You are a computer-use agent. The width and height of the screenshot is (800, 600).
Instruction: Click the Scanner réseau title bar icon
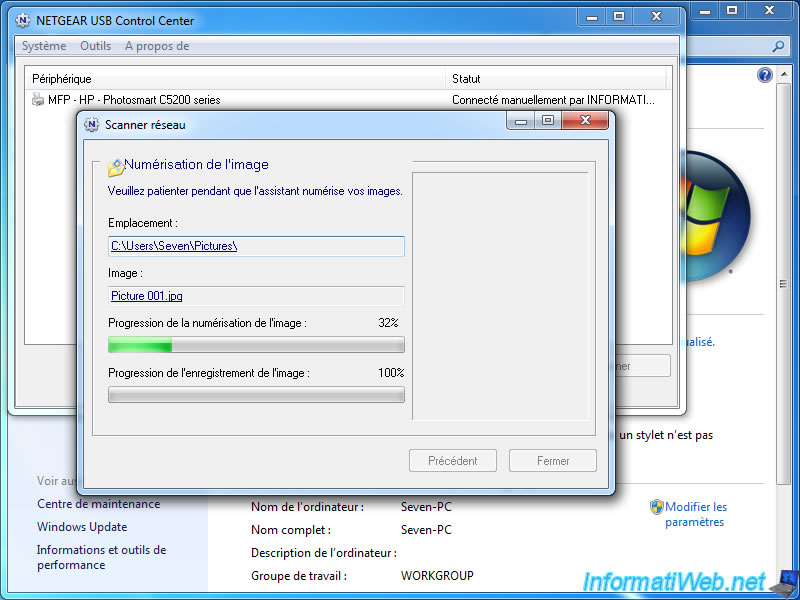(x=91, y=124)
